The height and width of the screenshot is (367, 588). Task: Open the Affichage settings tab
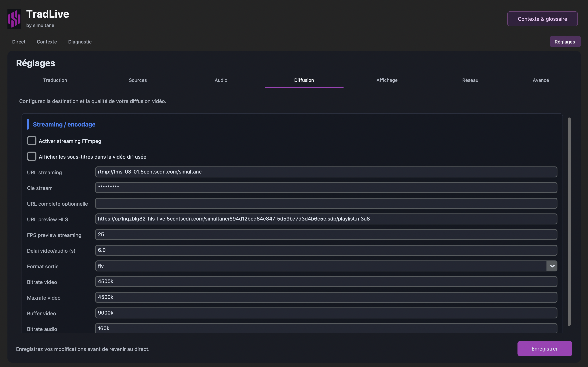point(387,80)
